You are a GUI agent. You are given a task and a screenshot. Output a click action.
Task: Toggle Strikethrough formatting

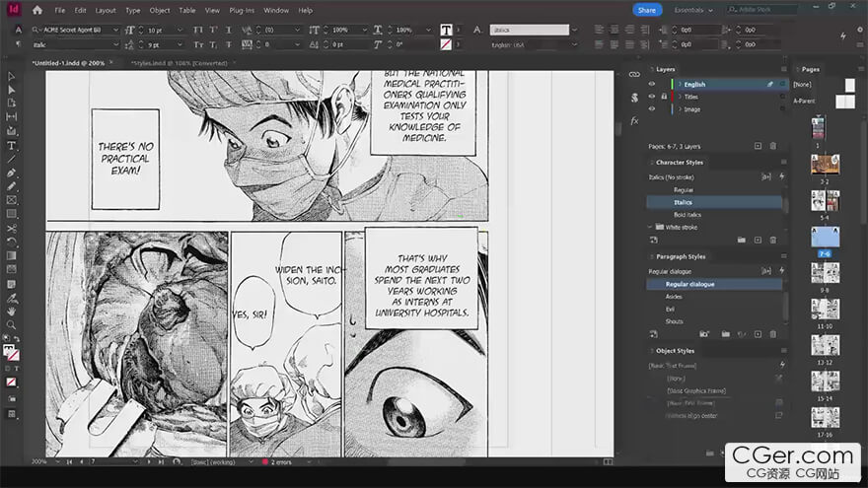(228, 44)
